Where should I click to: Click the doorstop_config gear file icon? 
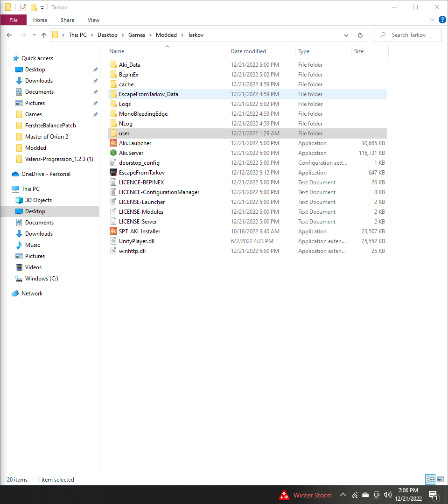113,163
